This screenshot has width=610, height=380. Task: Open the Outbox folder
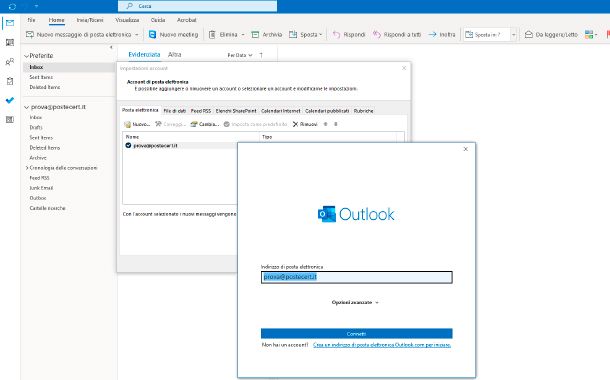coord(38,198)
